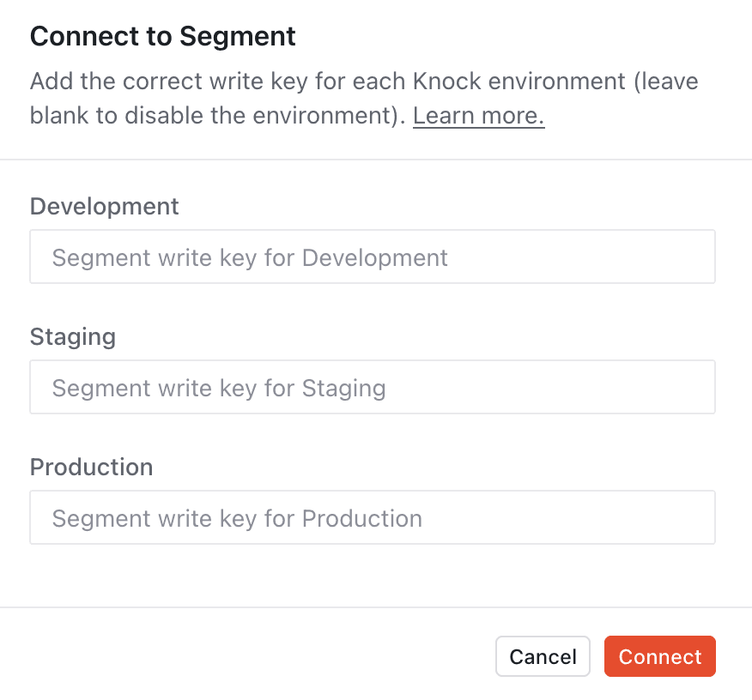Follow the underlined Learn more link
Image resolution: width=752 pixels, height=700 pixels.
[x=477, y=115]
